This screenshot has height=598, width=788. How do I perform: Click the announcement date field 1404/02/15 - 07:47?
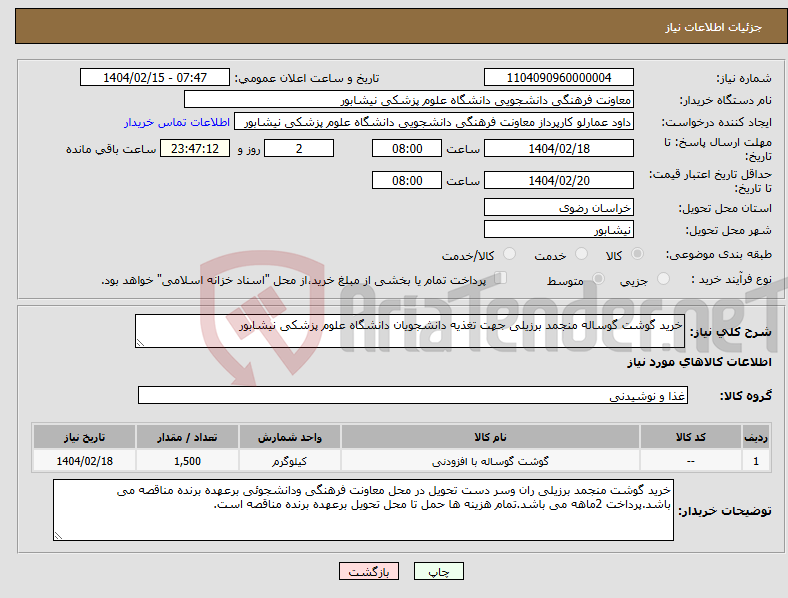click(155, 77)
